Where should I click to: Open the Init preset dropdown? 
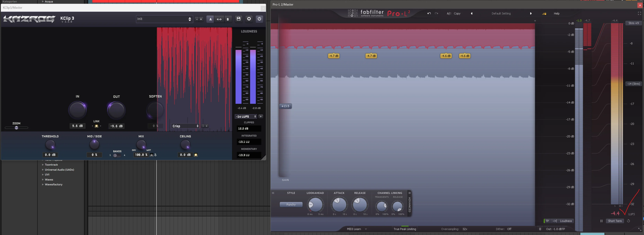(x=164, y=19)
